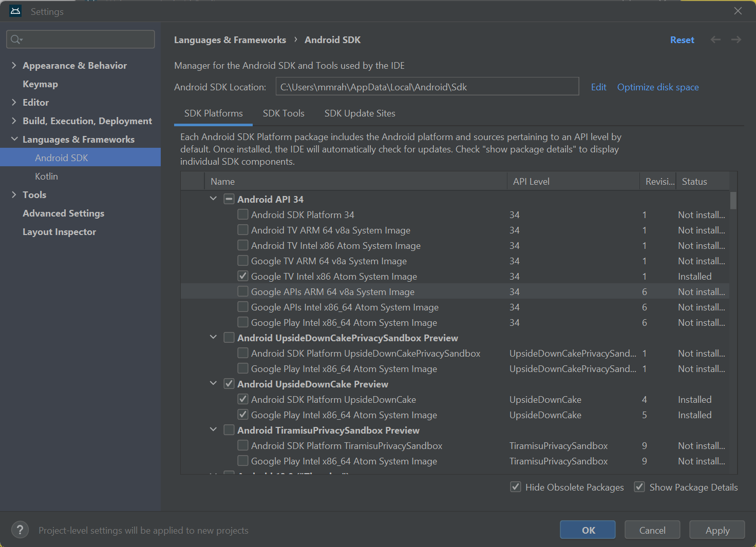Sort by Status column header

click(703, 182)
